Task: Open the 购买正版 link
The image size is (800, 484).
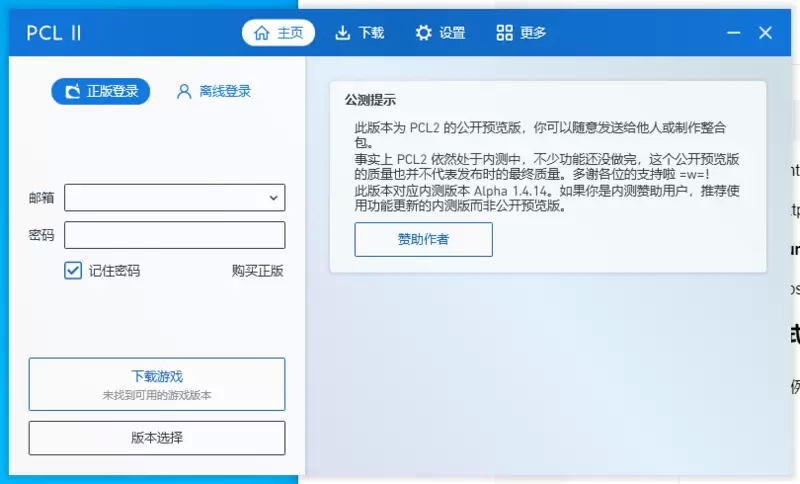Action: (x=258, y=271)
